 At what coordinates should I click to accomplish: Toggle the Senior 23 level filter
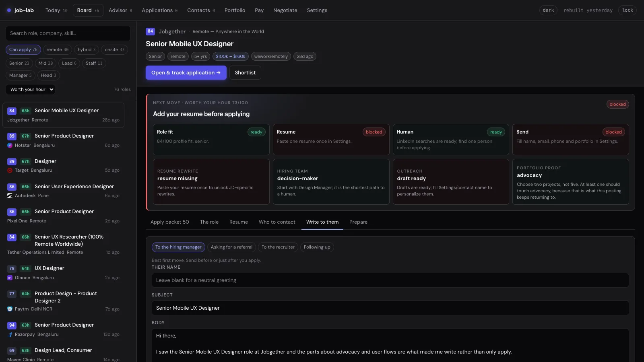[19, 64]
